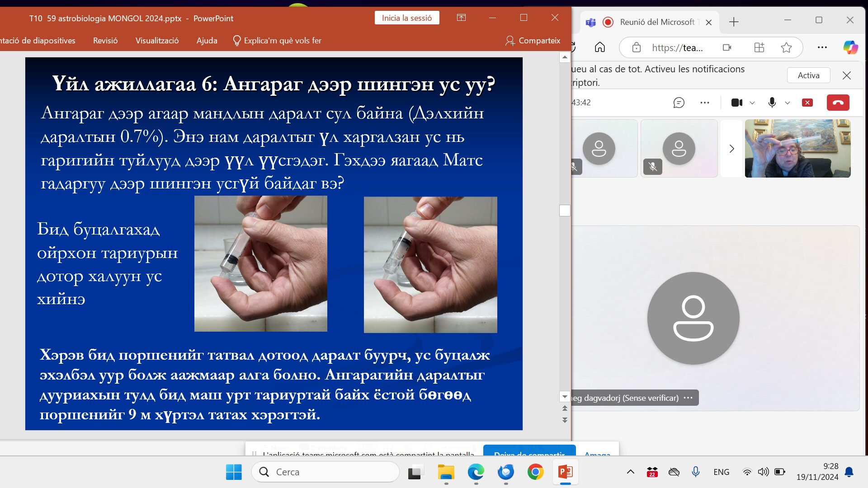The image size is (868, 488).
Task: Select the left syringe photo on slide
Action: click(261, 264)
